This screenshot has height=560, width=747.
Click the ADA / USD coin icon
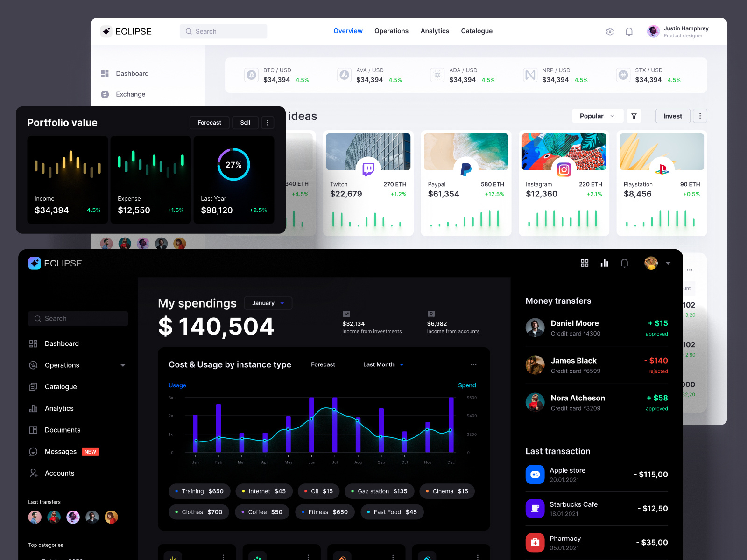(437, 75)
